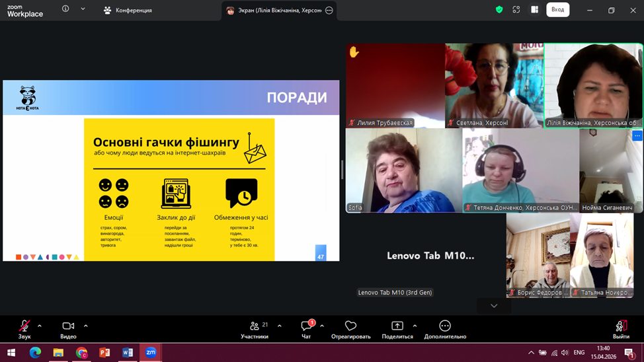Select the Экран shared screen tab

coord(274,11)
